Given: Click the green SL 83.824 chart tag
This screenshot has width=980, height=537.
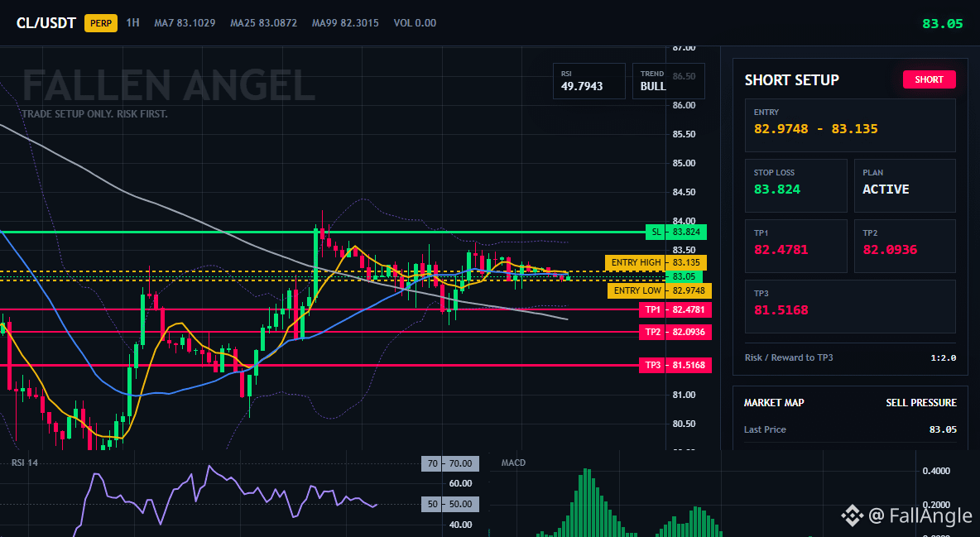Looking at the screenshot, I should 675,232.
